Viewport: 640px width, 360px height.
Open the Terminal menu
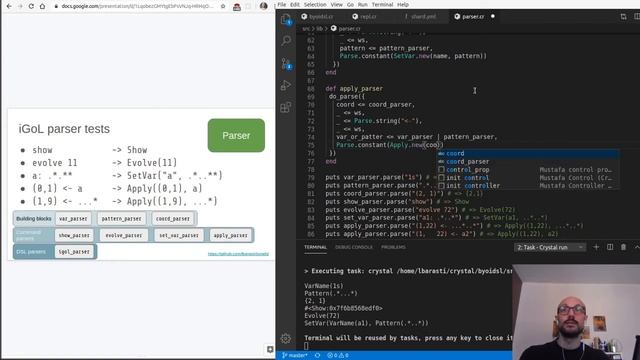(x=382, y=4)
